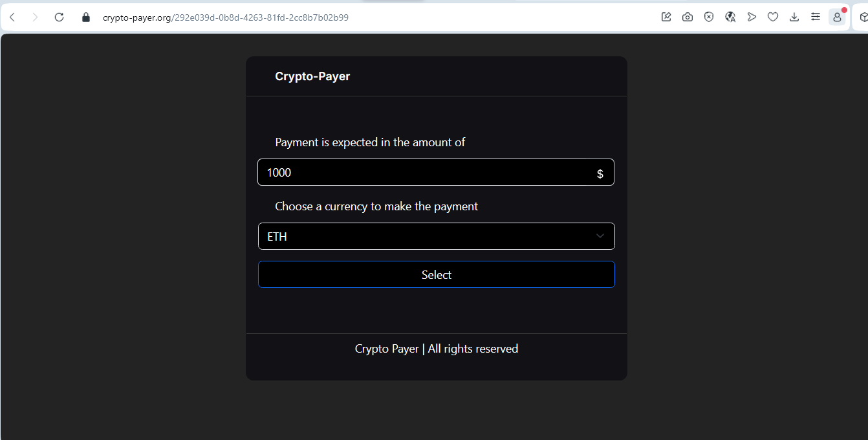Open the easy setup sliders icon
The image size is (868, 440).
tap(816, 17)
